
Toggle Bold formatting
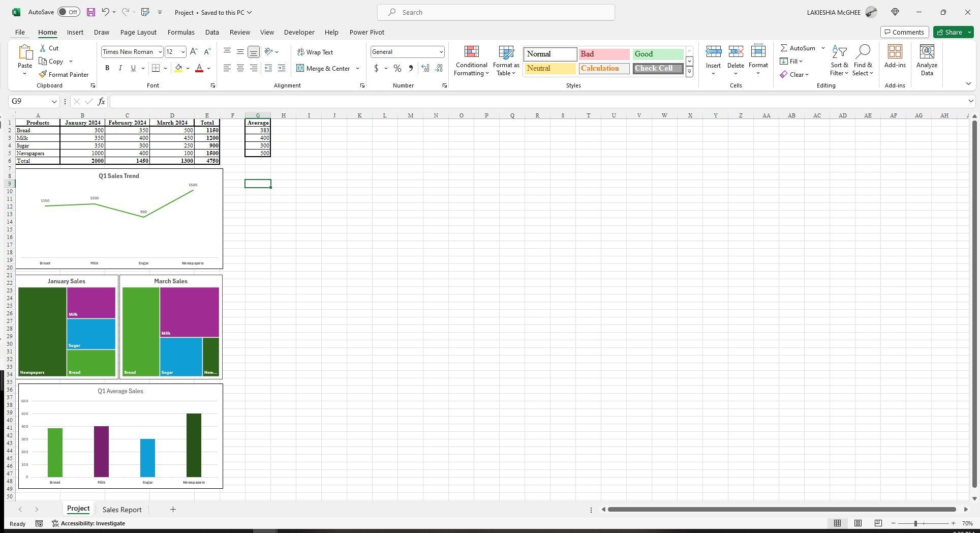[x=107, y=68]
